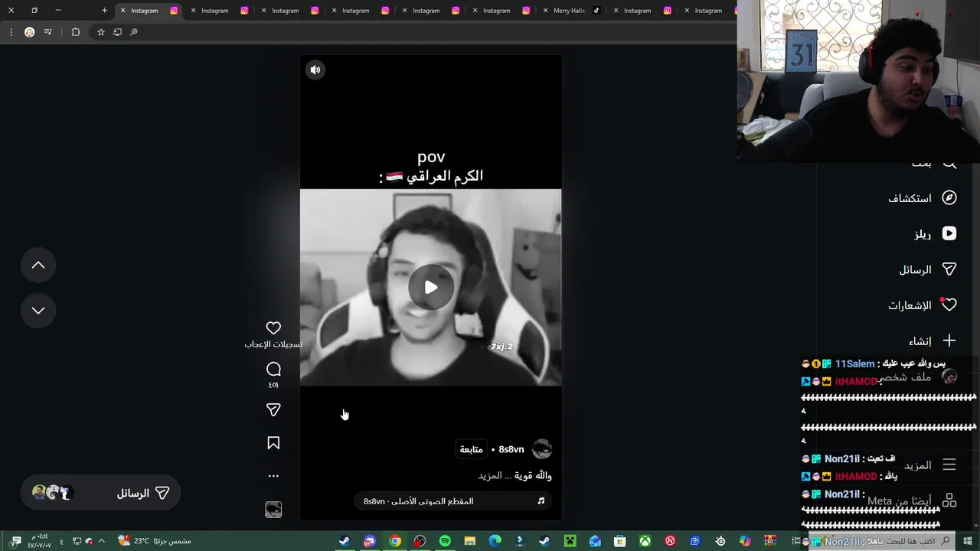980x551 pixels.
Task: Switch to the Merry Halle TikTok tab
Action: click(574, 11)
